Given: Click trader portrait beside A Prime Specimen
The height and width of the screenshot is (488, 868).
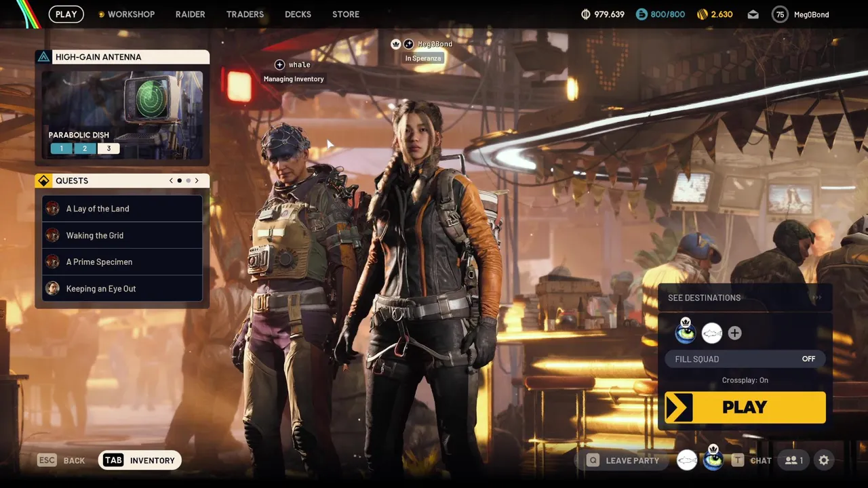Looking at the screenshot, I should tap(52, 262).
